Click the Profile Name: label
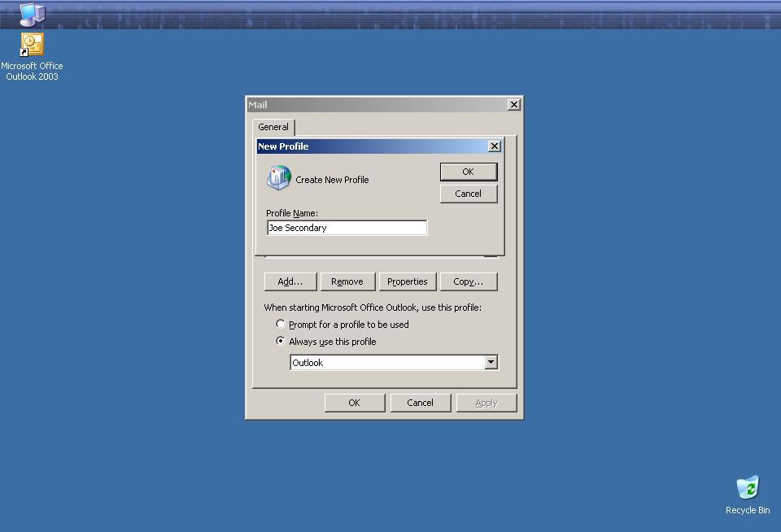781x532 pixels. (292, 213)
